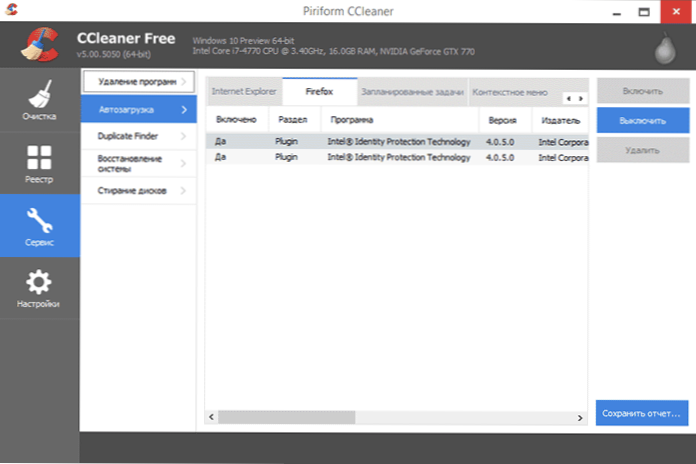Click the horizontal scrollbar right arrow
696x464 pixels.
(580, 417)
